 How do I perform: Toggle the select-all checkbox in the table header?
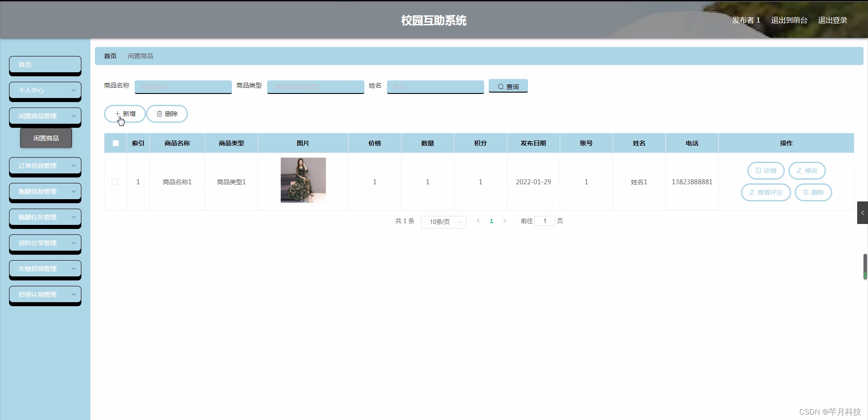[x=115, y=143]
